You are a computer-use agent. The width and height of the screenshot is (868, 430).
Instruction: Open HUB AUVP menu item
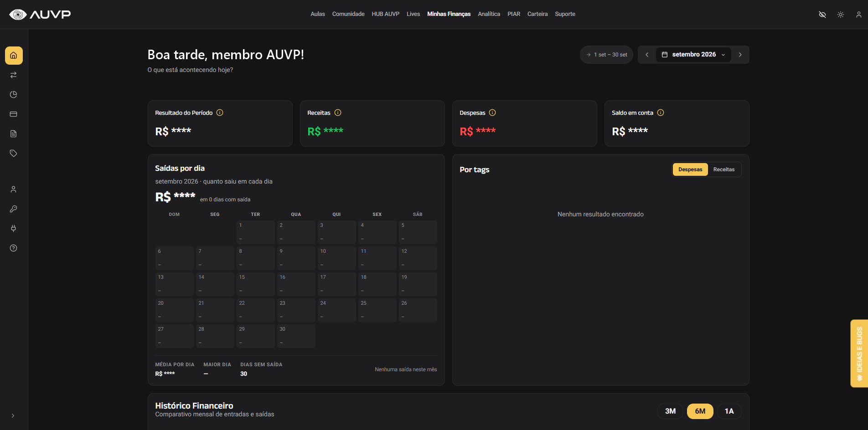coord(386,14)
